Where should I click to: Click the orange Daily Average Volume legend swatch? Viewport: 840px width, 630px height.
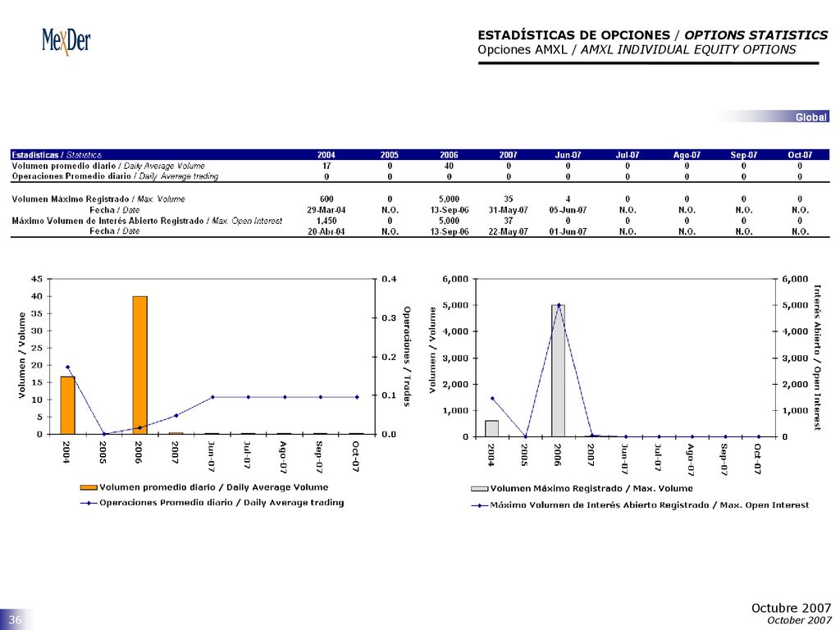click(x=89, y=487)
